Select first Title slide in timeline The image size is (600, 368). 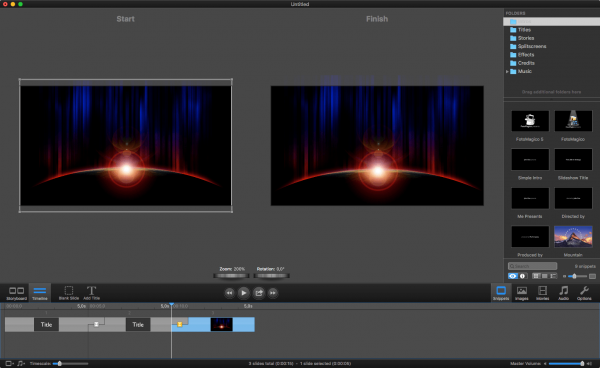click(46, 325)
